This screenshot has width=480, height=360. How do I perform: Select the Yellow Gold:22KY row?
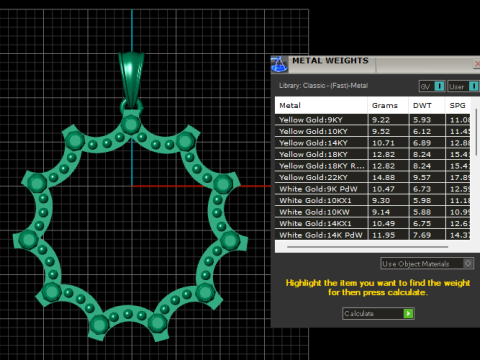(372, 177)
